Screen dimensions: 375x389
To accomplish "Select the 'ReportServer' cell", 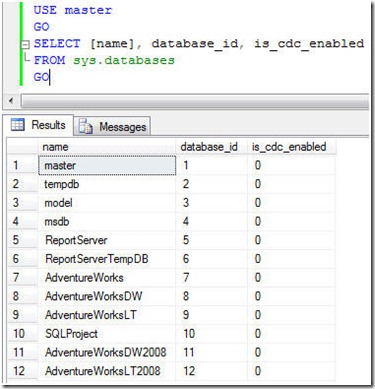I will click(107, 240).
